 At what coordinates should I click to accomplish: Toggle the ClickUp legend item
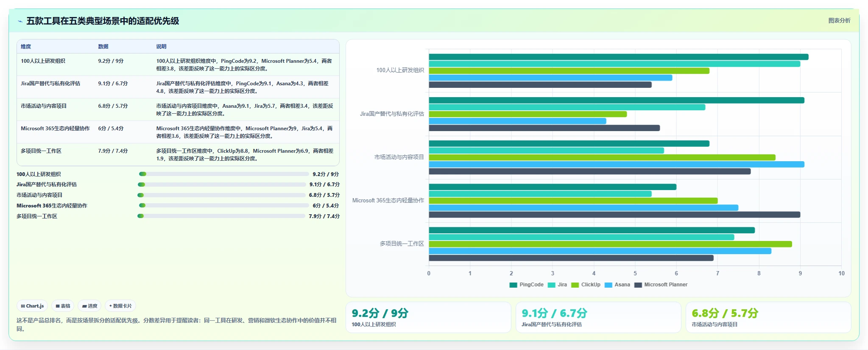pos(586,285)
